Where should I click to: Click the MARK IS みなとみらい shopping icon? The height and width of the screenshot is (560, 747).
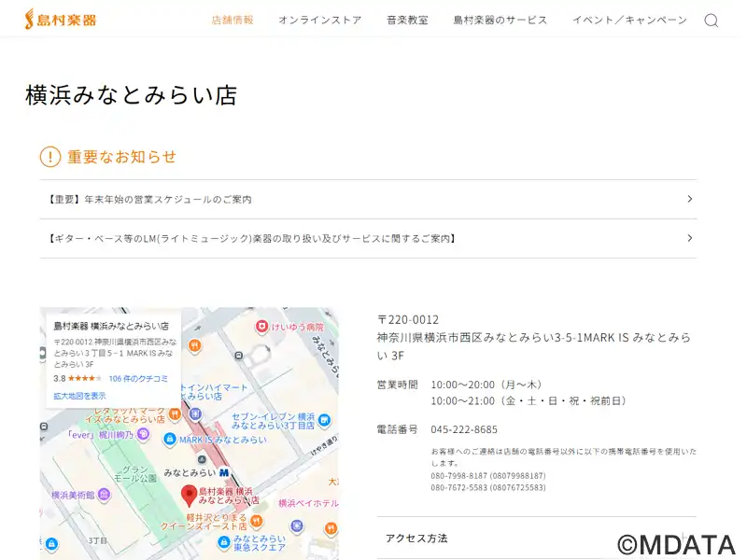170,439
